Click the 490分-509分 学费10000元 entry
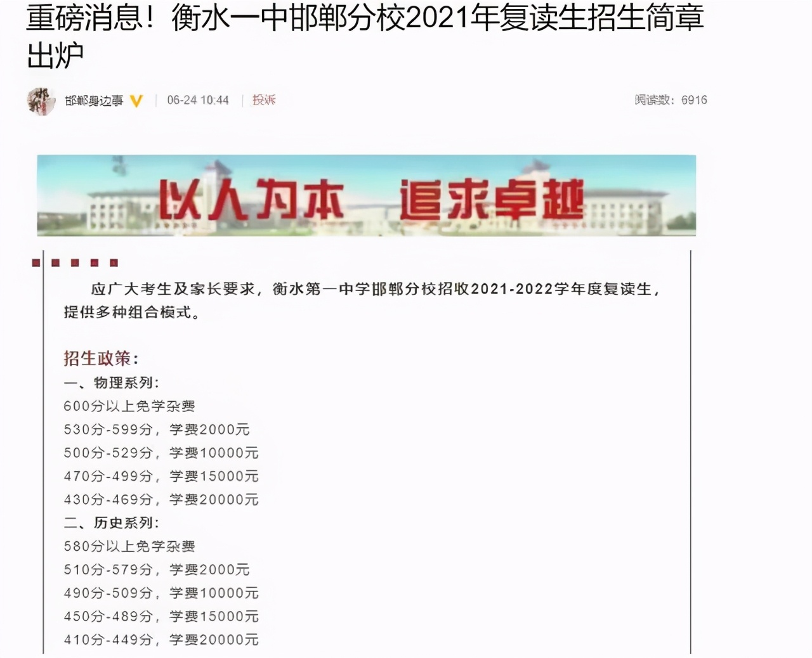This screenshot has width=812, height=658. 160,593
